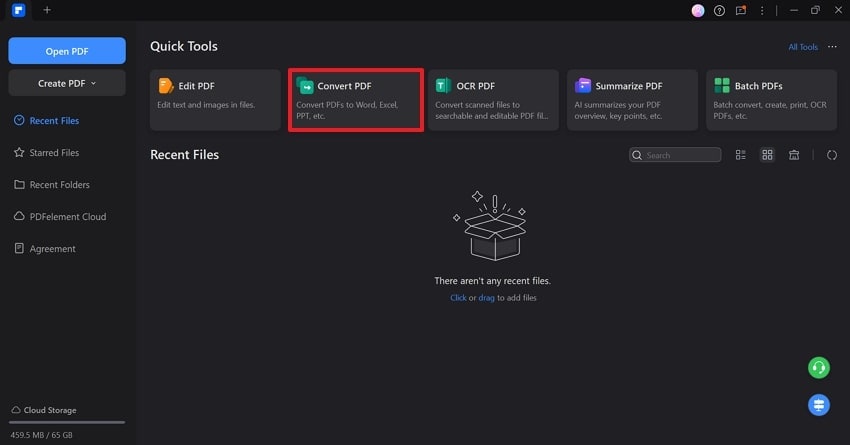Open the feedback message icon
The width and height of the screenshot is (850, 445).
tap(740, 10)
